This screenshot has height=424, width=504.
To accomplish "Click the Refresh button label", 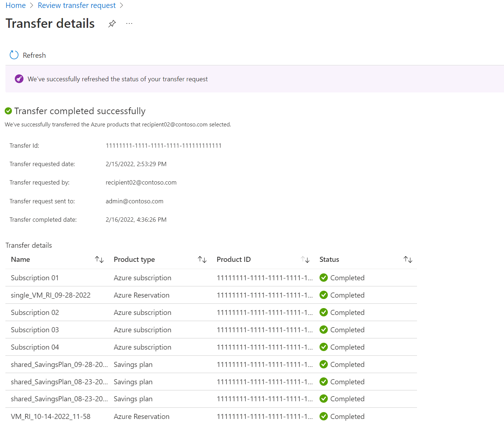I will click(x=34, y=55).
